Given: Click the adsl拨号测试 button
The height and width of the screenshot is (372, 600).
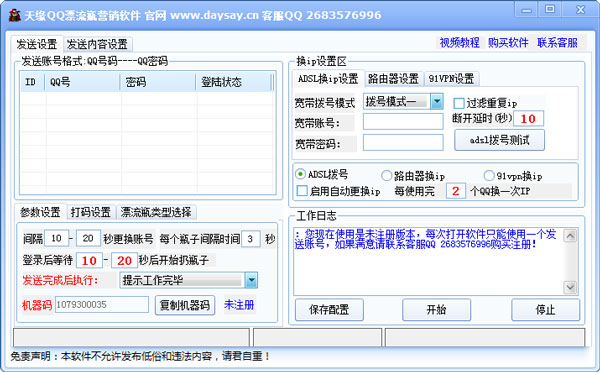Looking at the screenshot, I should click(499, 140).
